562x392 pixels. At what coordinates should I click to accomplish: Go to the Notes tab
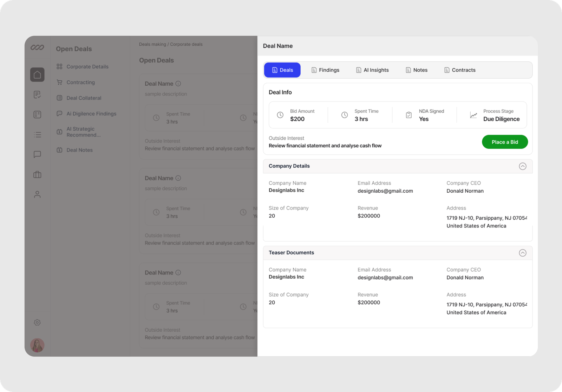point(417,70)
